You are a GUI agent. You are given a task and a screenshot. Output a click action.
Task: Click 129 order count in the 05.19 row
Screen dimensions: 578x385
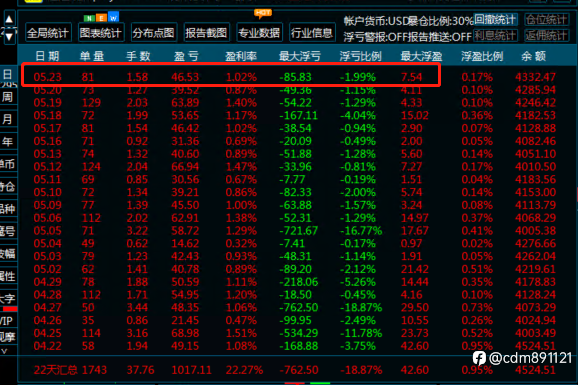click(91, 103)
